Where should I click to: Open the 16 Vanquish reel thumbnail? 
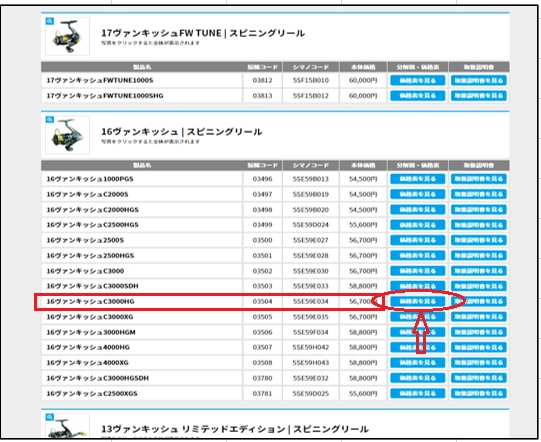(x=67, y=135)
